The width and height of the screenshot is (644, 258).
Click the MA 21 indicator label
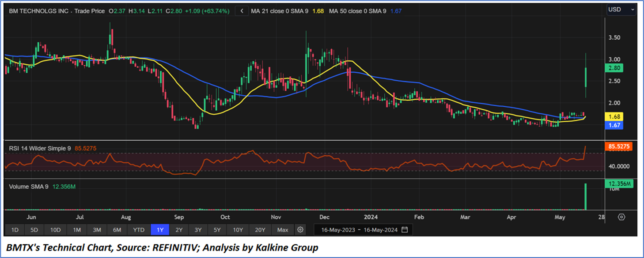coord(279,11)
